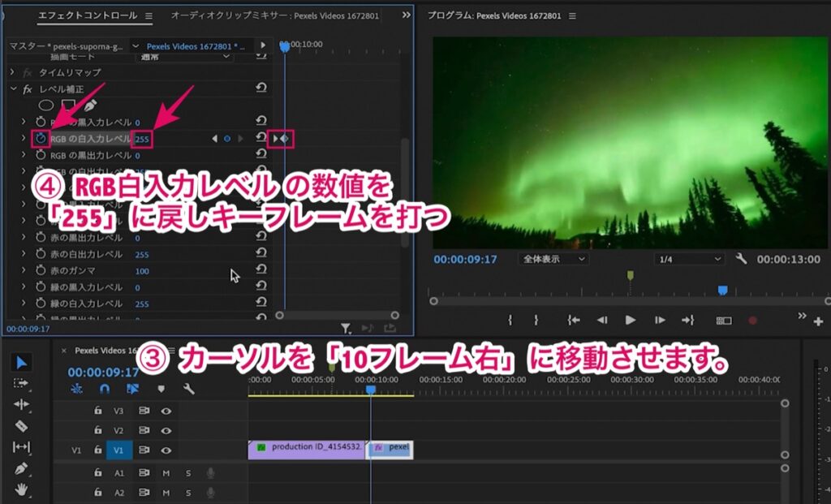Open the 1/4 playback resolution dropdown

click(690, 259)
